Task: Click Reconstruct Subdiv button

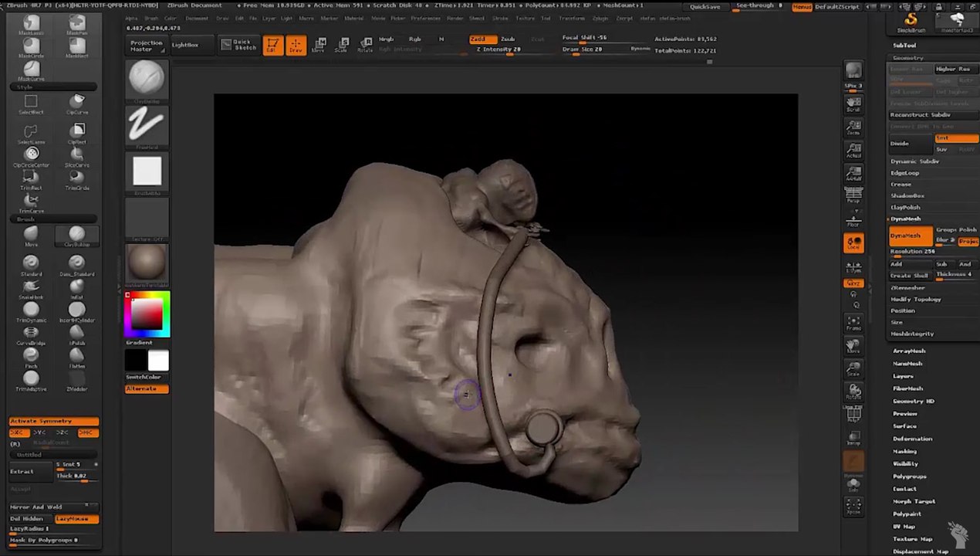Action: [x=921, y=115]
